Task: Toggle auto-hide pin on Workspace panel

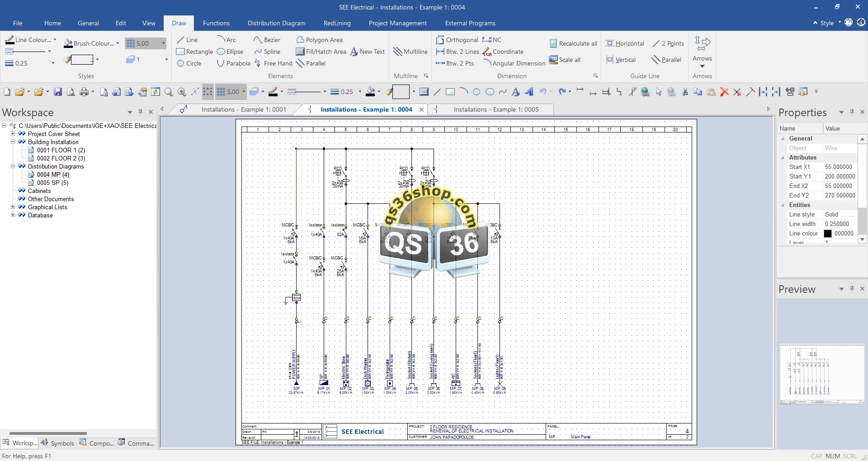Action: (140, 112)
